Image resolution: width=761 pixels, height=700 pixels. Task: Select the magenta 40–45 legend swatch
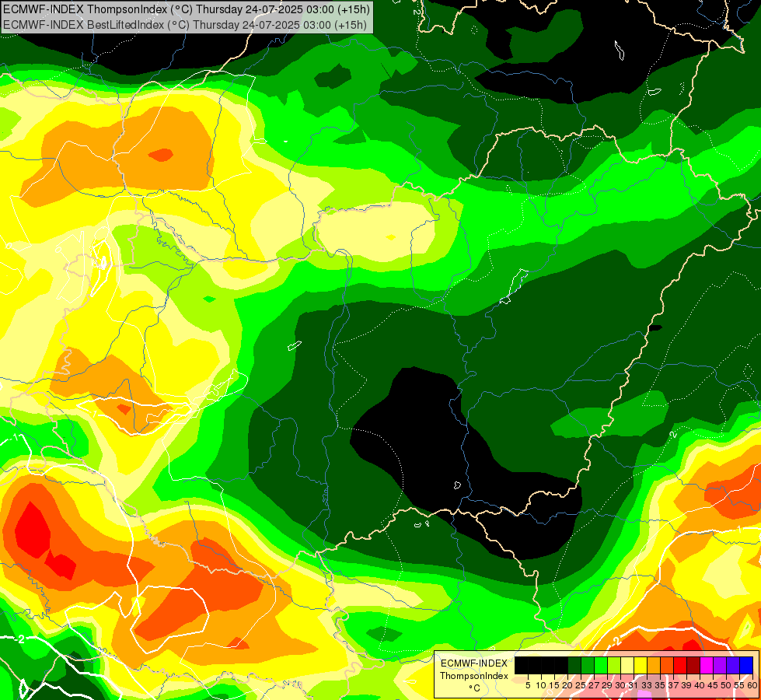point(707,665)
